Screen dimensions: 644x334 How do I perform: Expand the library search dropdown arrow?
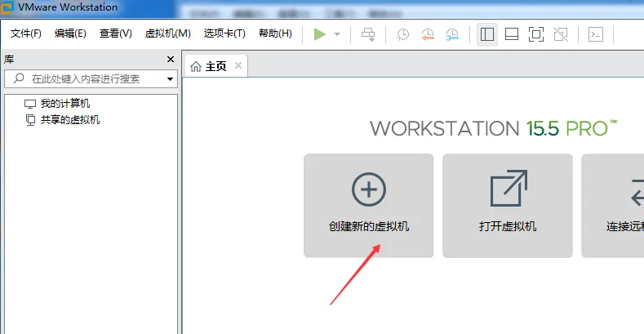[171, 79]
